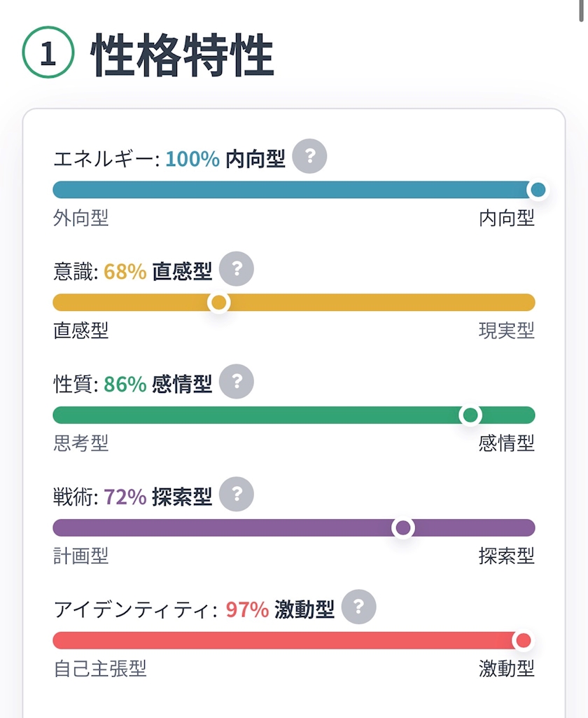
Task: Open help icon beside 意識 直感型
Action: click(x=236, y=269)
